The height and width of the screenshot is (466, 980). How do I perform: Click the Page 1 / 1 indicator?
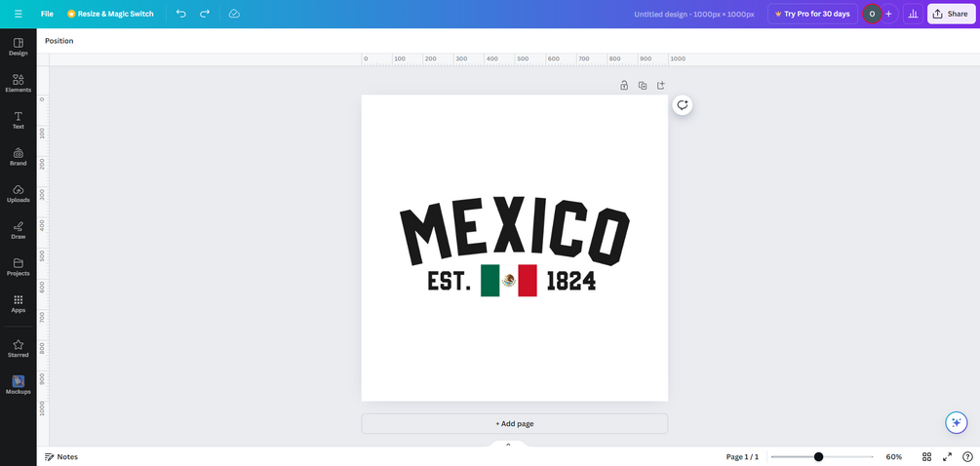[x=742, y=456]
